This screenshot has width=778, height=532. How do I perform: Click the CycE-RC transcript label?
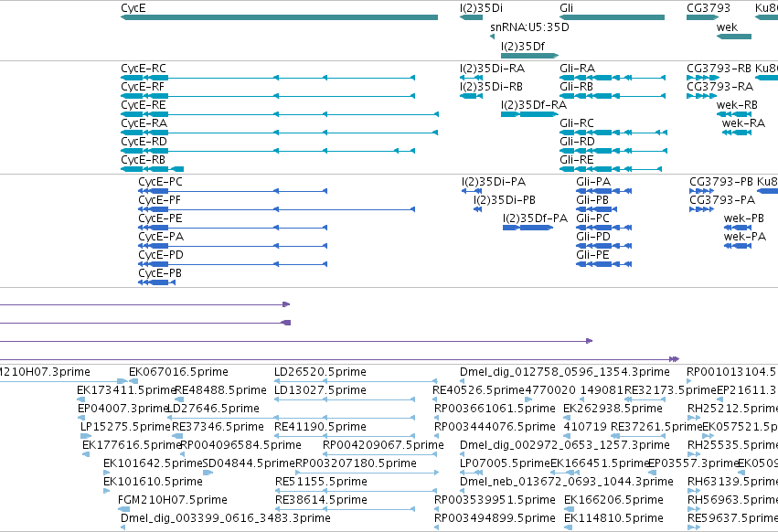pos(144,68)
